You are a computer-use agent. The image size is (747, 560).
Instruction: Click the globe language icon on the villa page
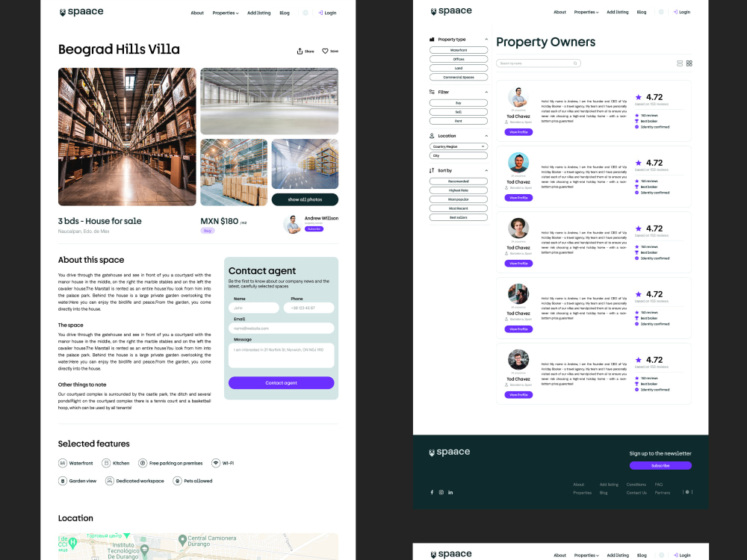(x=306, y=13)
